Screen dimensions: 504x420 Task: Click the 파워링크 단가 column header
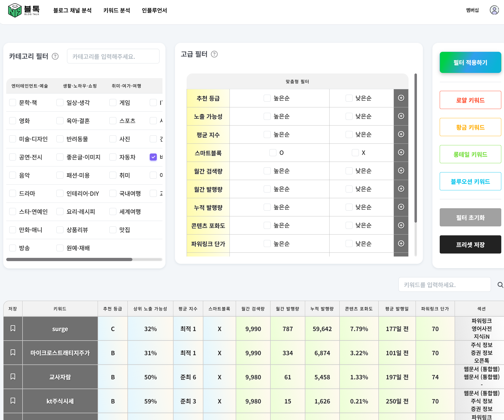point(435,309)
